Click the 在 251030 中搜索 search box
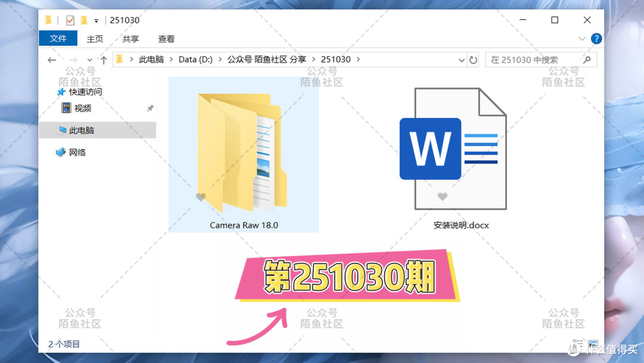Viewport: 644px width, 363px height. click(541, 60)
